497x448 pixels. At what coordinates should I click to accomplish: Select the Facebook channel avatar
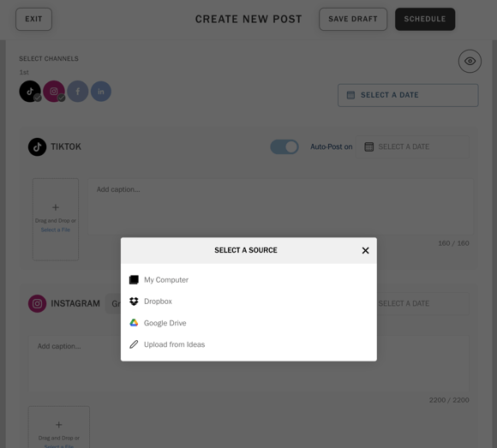[78, 92]
